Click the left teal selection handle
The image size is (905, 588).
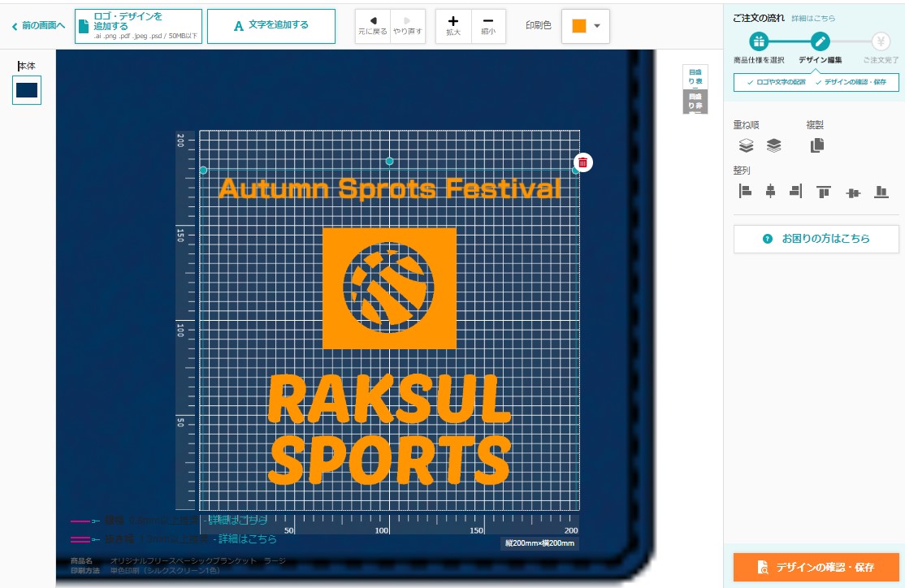click(203, 171)
